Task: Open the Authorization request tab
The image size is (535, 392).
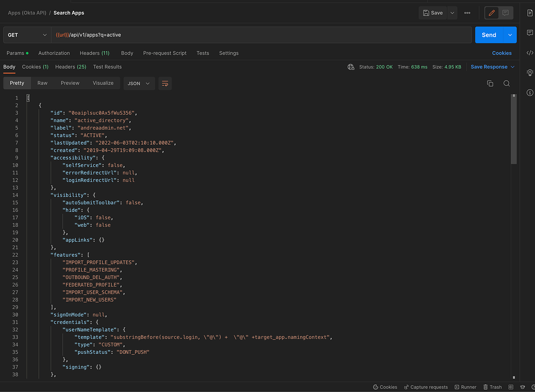Action: (x=54, y=53)
